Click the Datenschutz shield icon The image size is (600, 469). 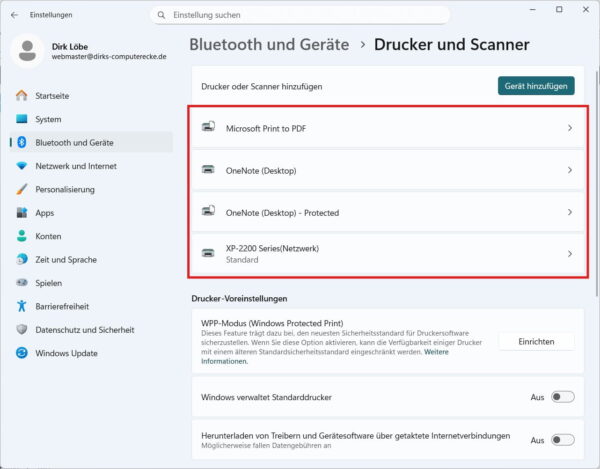[22, 329]
